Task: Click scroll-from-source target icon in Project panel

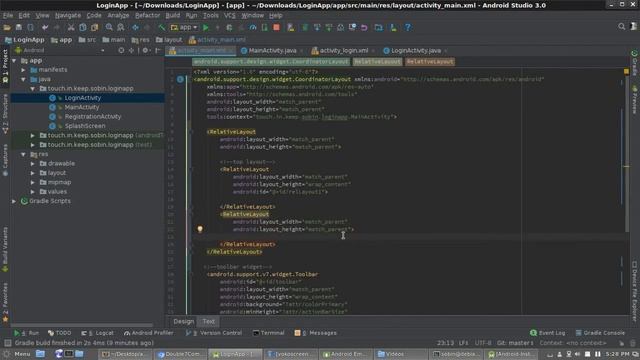Action: (x=121, y=50)
